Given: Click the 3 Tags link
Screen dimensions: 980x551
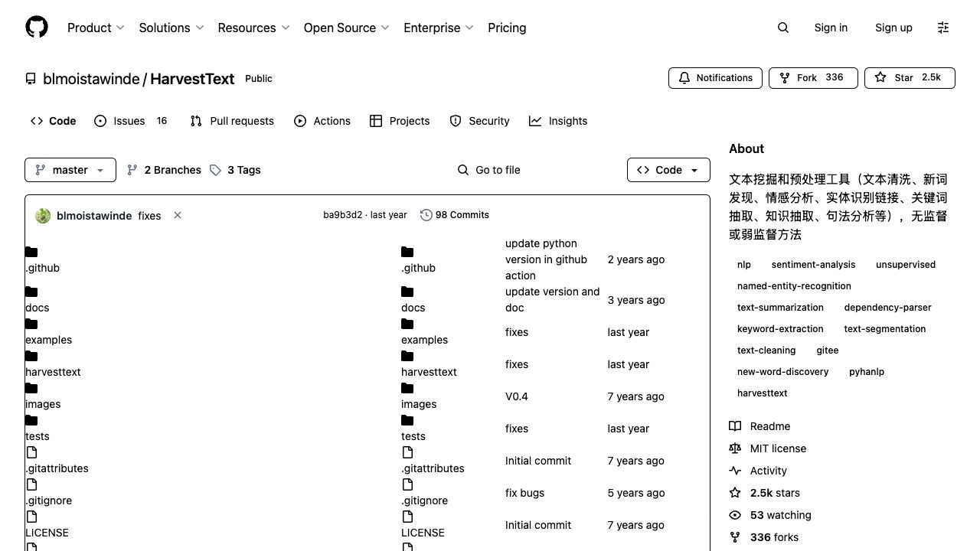Looking at the screenshot, I should (x=236, y=170).
